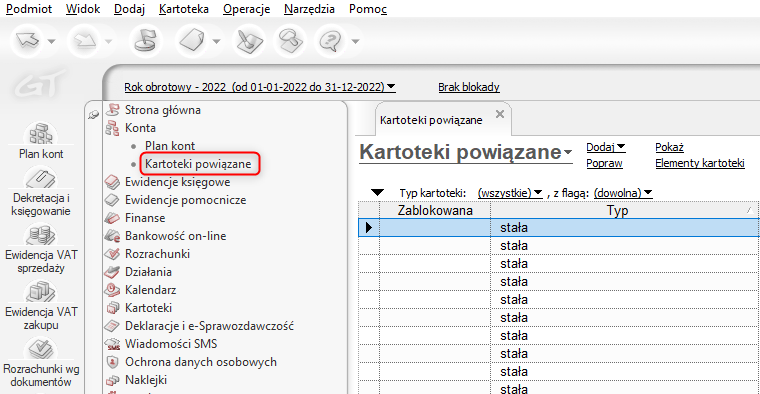Viewport: 760px width, 394px height.
Task: Open the Kartoteka menu
Action: coord(184,9)
